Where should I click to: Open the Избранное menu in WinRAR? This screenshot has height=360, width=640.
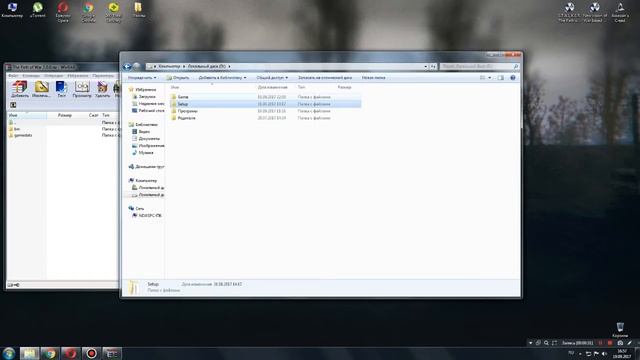(78, 76)
